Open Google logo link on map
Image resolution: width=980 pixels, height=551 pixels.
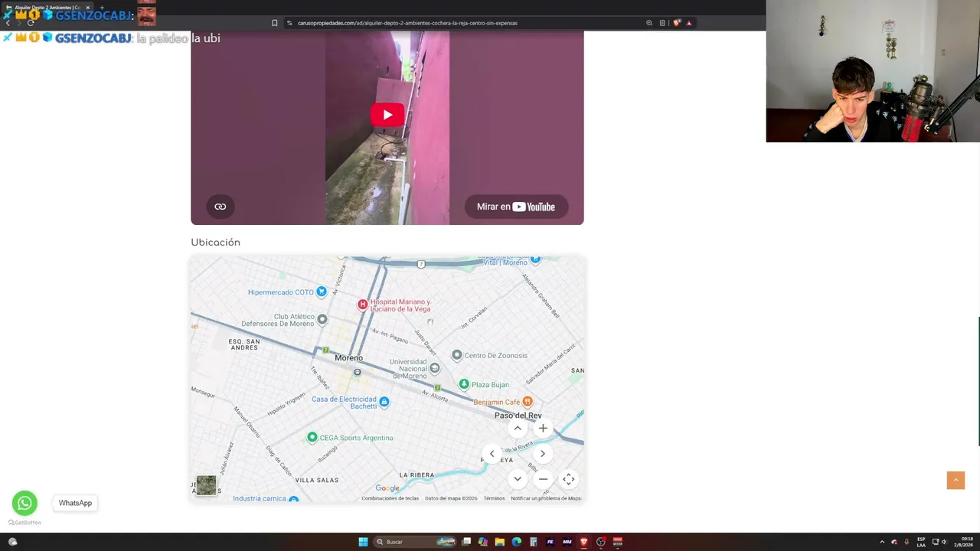387,488
